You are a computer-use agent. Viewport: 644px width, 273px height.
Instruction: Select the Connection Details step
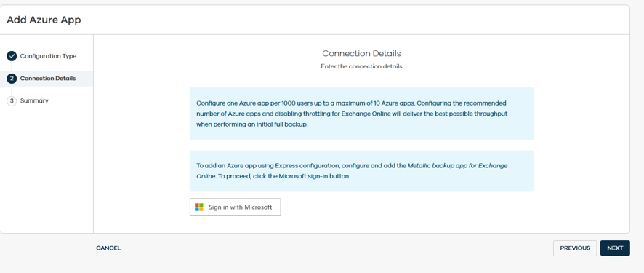(47, 78)
